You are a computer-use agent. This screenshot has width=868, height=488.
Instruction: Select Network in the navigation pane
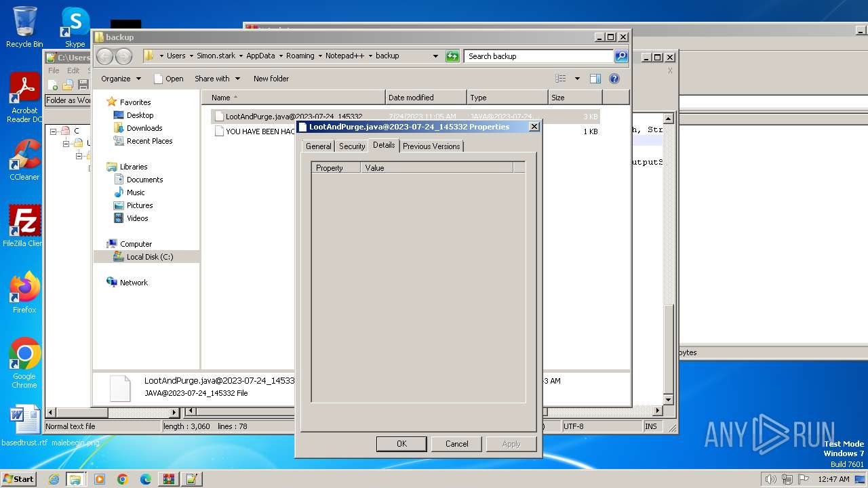click(x=134, y=283)
